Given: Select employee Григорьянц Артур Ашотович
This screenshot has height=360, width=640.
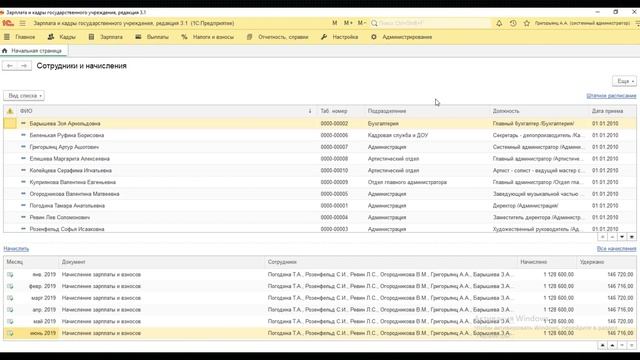Looking at the screenshot, I should pos(64,147).
